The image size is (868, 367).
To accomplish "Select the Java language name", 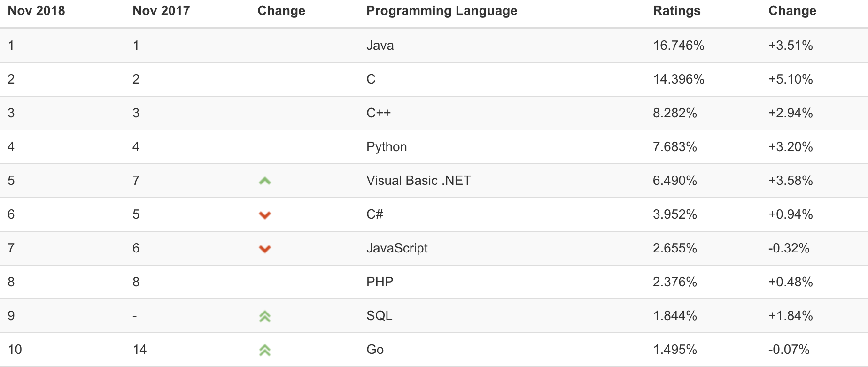I will [x=380, y=46].
